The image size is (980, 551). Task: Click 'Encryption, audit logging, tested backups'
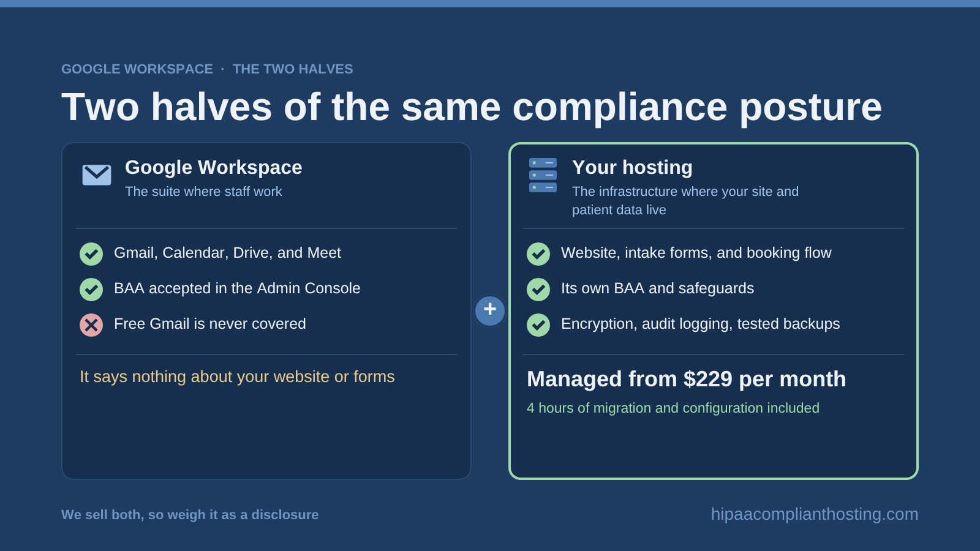[701, 324]
